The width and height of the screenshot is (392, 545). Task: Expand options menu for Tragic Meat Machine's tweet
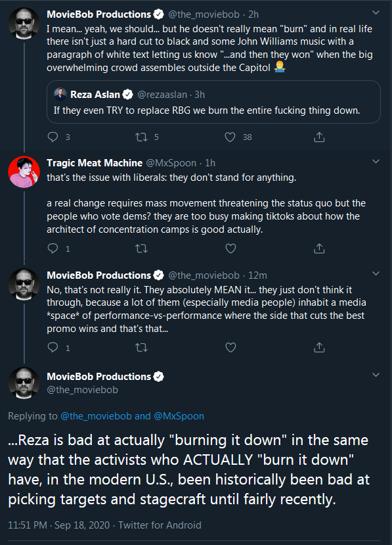[x=376, y=162]
